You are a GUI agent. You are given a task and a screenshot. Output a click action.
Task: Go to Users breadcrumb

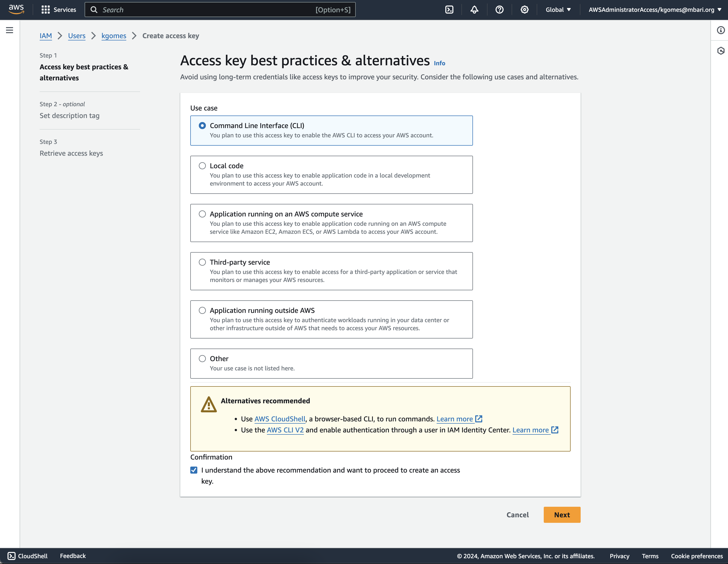[77, 36]
